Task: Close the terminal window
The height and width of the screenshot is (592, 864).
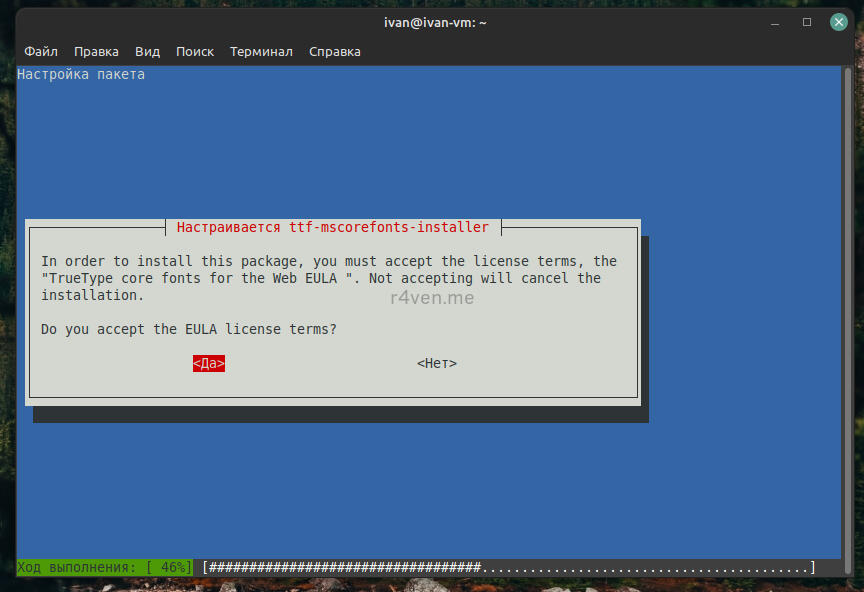Action: (x=834, y=22)
